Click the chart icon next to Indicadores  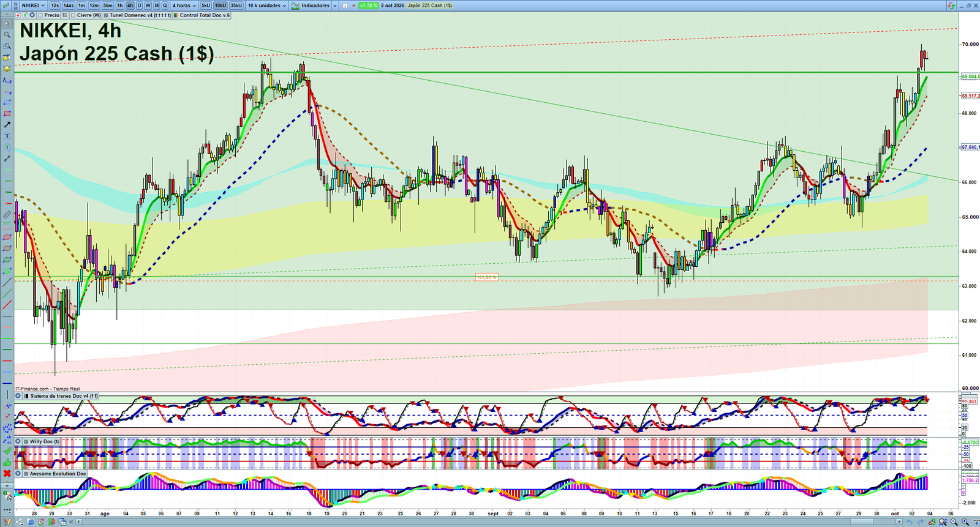point(296,6)
